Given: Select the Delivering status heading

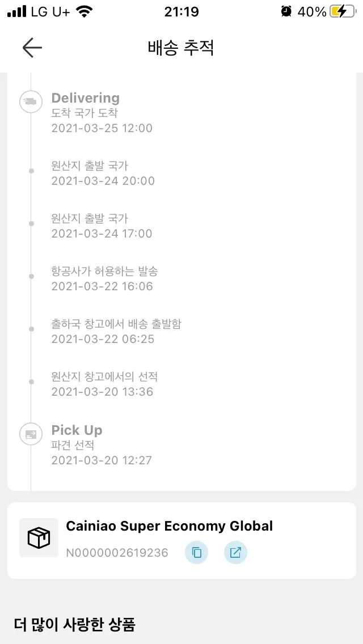Looking at the screenshot, I should coord(86,98).
